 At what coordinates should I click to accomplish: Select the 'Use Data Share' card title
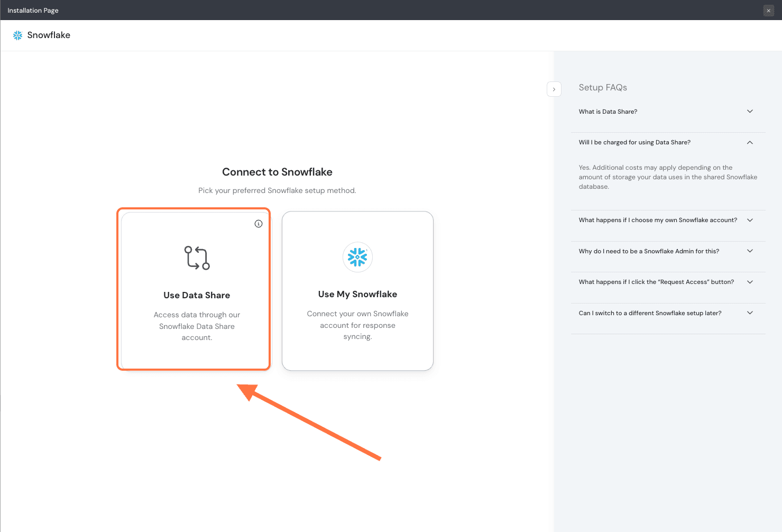pyautogui.click(x=197, y=295)
